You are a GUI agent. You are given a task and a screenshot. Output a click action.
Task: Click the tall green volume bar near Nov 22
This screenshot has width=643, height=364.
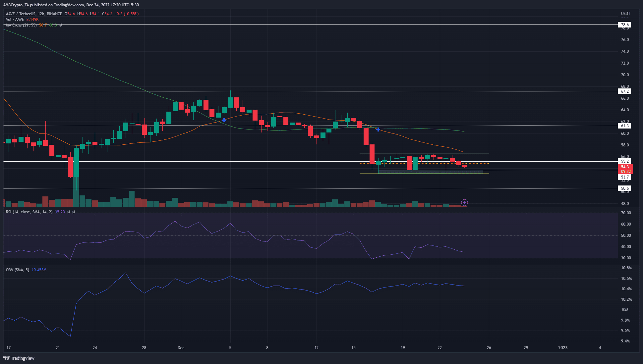[x=76, y=192]
